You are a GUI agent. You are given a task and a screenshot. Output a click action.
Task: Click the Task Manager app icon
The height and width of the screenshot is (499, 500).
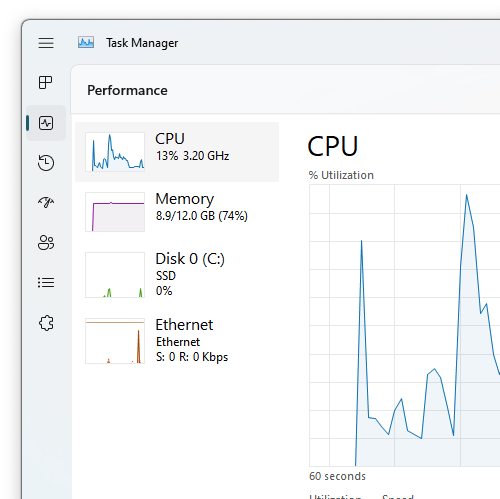coord(86,43)
